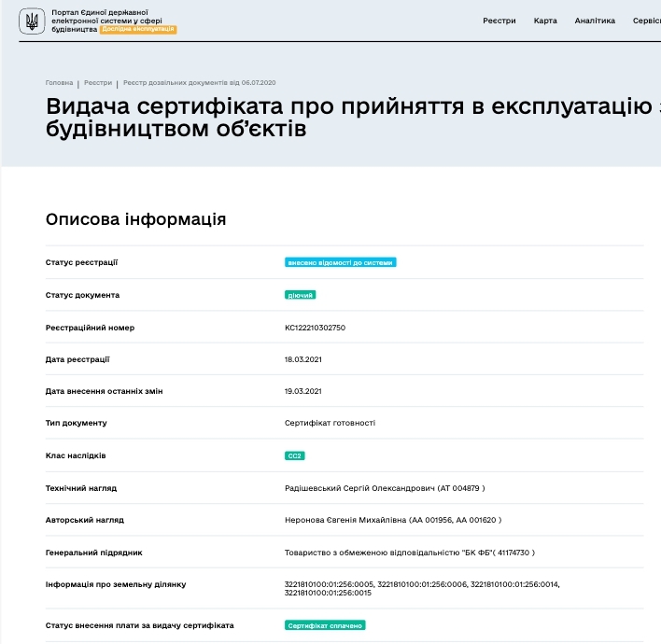Image resolution: width=661 pixels, height=644 pixels.
Task: Click 'Радішевський Сергій Олександрович' technical supervisor value
Action: click(x=385, y=488)
